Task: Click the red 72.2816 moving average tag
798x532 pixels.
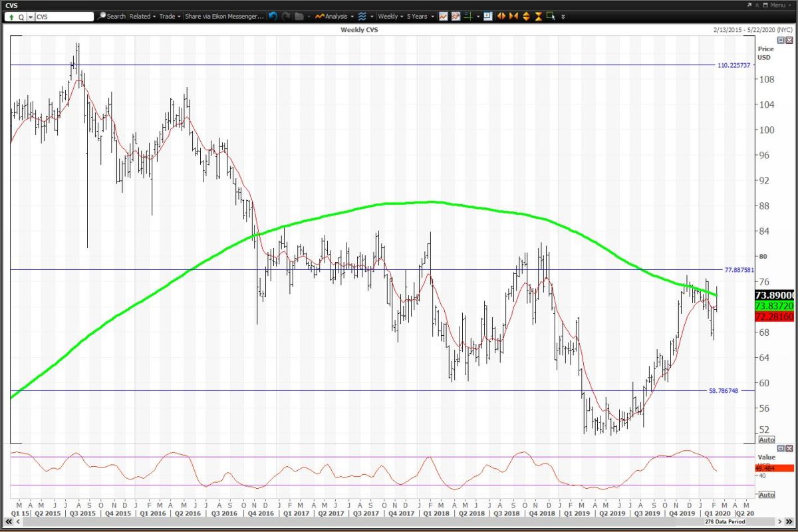Action: 775,317
